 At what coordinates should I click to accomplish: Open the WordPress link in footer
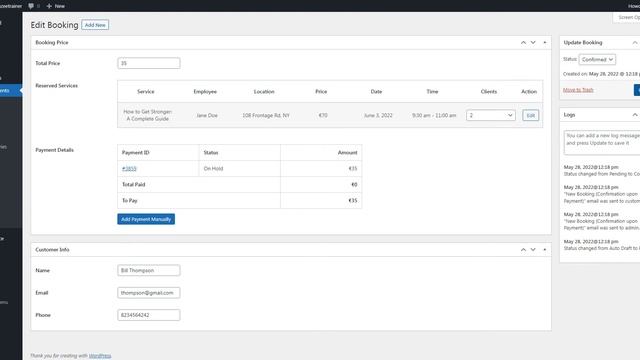click(100, 356)
